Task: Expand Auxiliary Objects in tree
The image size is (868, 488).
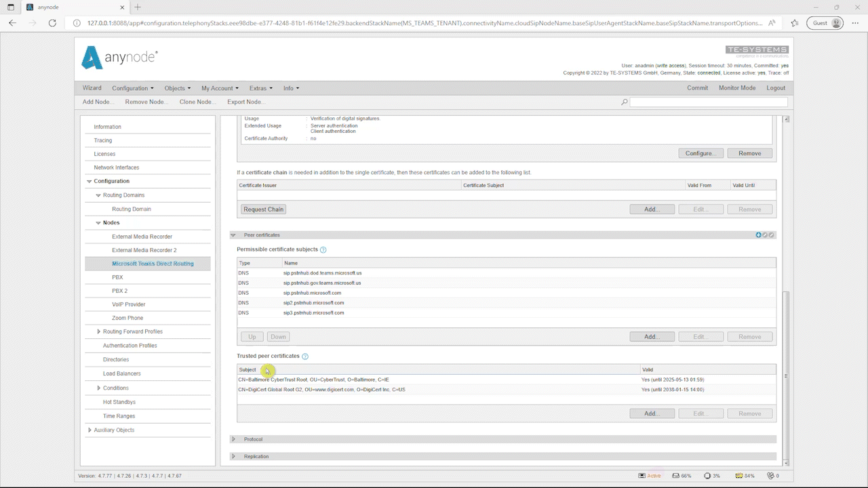Action: pos(90,430)
